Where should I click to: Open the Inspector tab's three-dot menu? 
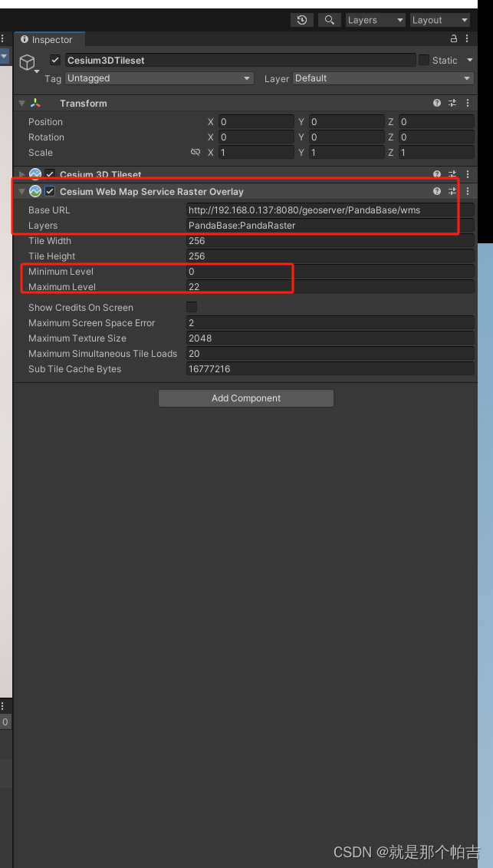(468, 38)
